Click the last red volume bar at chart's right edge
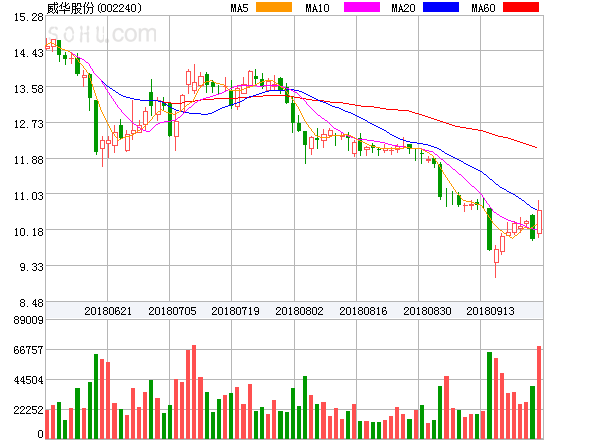This screenshot has height=440, width=600. point(539,392)
